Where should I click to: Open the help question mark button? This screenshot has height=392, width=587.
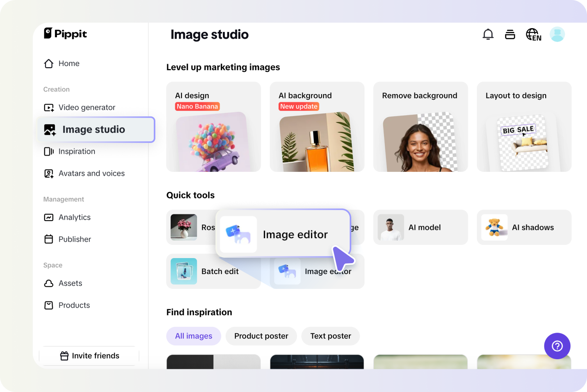[557, 346]
